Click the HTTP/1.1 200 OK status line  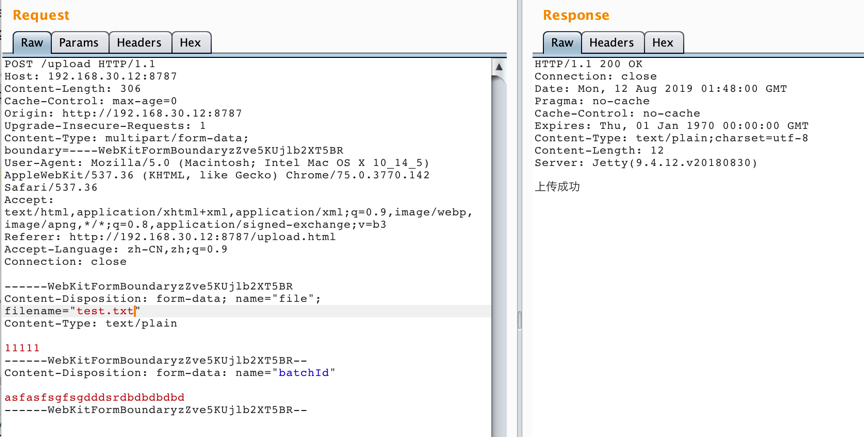(588, 64)
